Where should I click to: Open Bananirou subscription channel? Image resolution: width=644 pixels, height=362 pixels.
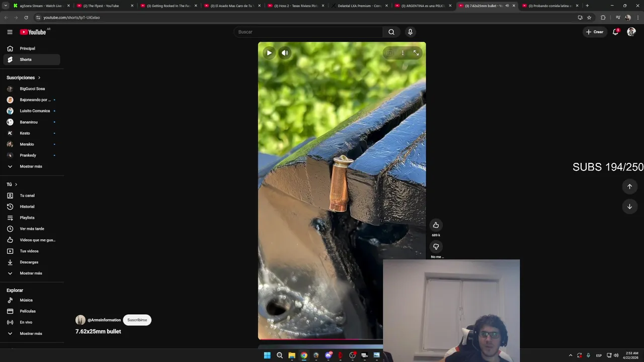tap(32, 122)
